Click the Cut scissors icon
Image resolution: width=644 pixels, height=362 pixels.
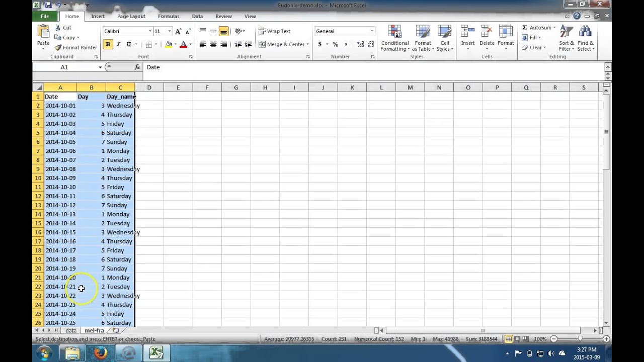coord(58,28)
